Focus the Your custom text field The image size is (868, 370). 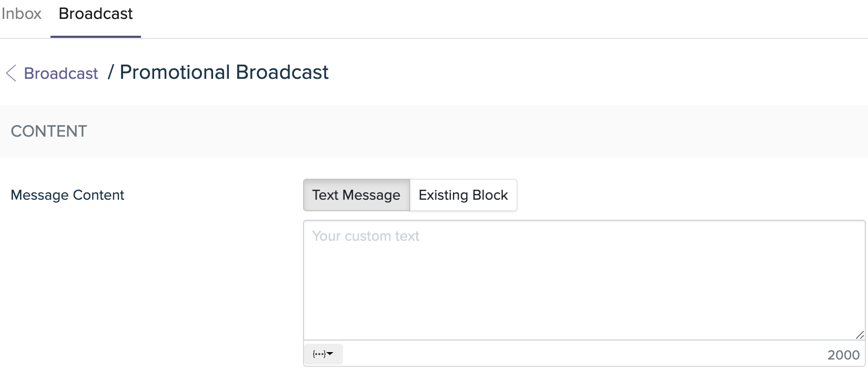point(584,280)
